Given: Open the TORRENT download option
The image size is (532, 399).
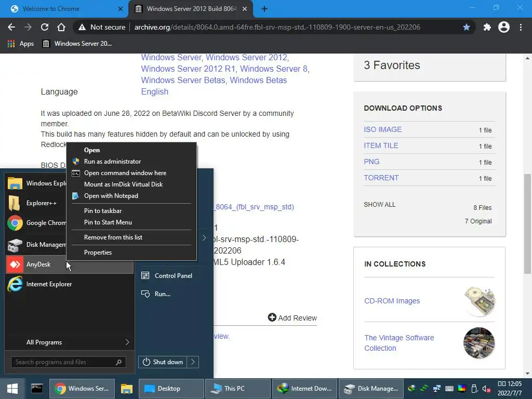Looking at the screenshot, I should (381, 178).
